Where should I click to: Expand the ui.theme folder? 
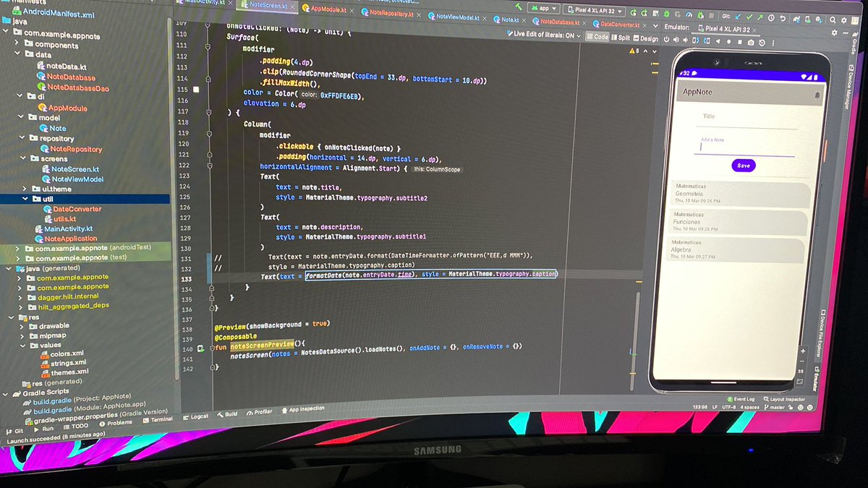coord(25,188)
